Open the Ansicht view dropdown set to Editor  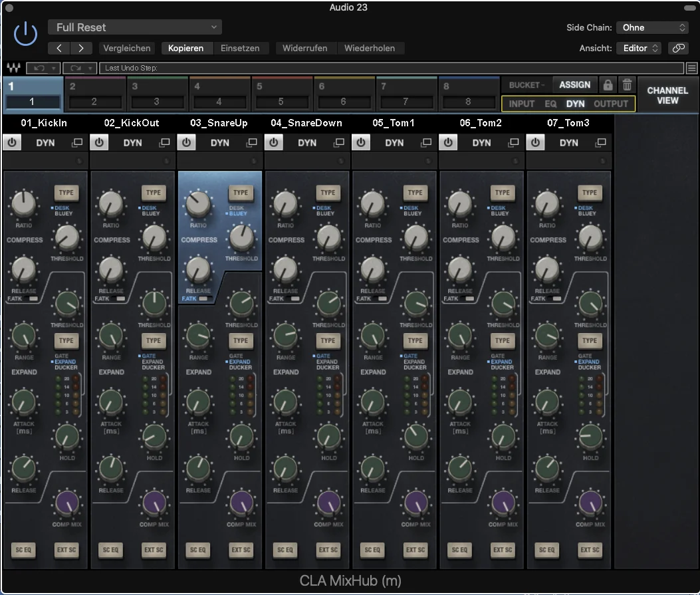coord(640,49)
